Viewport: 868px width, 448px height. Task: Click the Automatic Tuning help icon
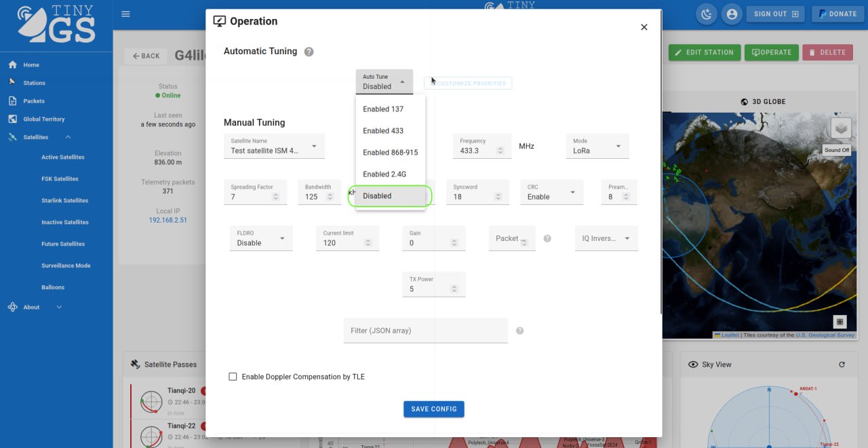(309, 52)
